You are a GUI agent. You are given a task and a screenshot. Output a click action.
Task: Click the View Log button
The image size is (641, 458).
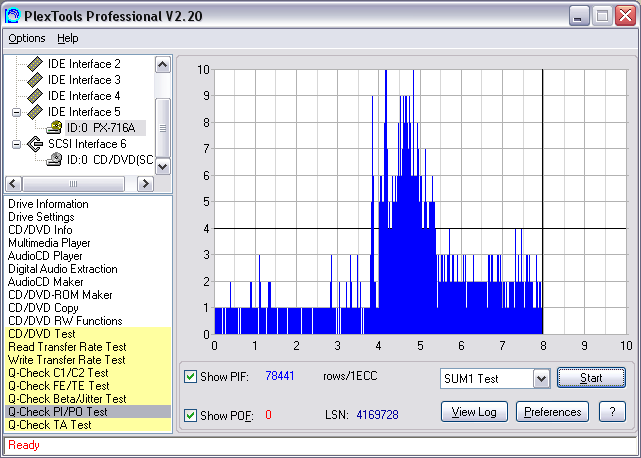[474, 412]
